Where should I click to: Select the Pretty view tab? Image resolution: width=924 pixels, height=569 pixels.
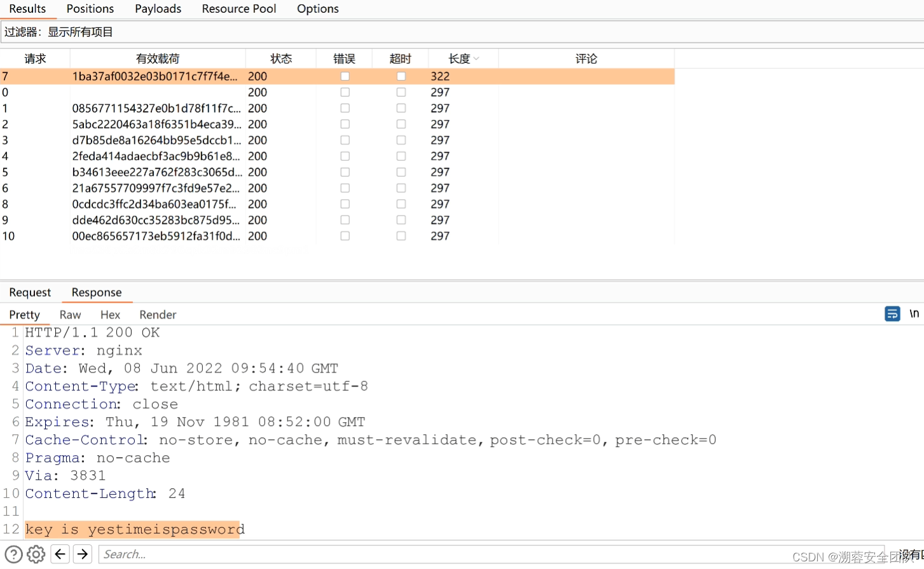click(x=24, y=315)
